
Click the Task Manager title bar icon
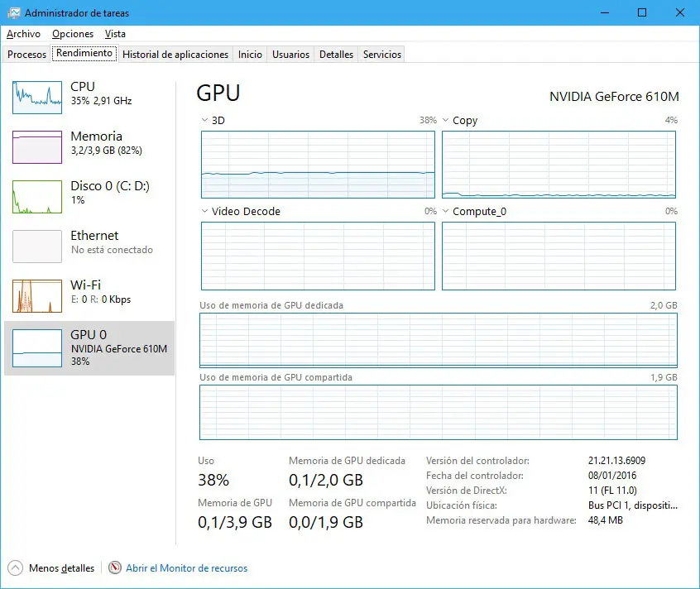[13, 13]
